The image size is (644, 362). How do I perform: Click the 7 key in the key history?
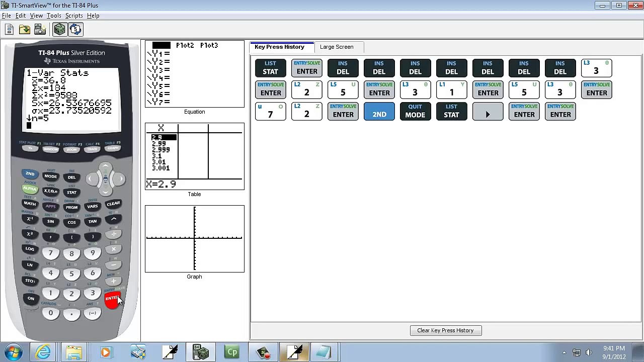pyautogui.click(x=270, y=112)
